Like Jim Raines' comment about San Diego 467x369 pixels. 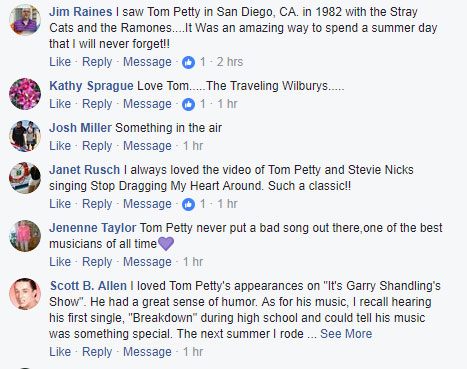60,62
